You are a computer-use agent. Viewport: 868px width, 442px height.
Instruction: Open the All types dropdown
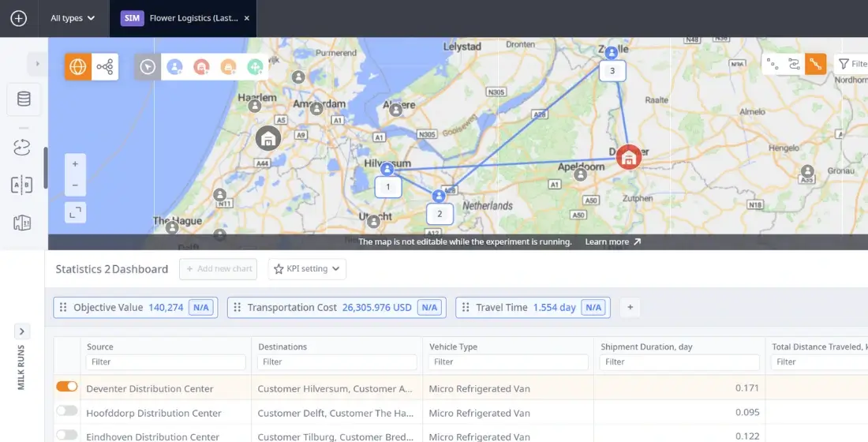point(73,18)
